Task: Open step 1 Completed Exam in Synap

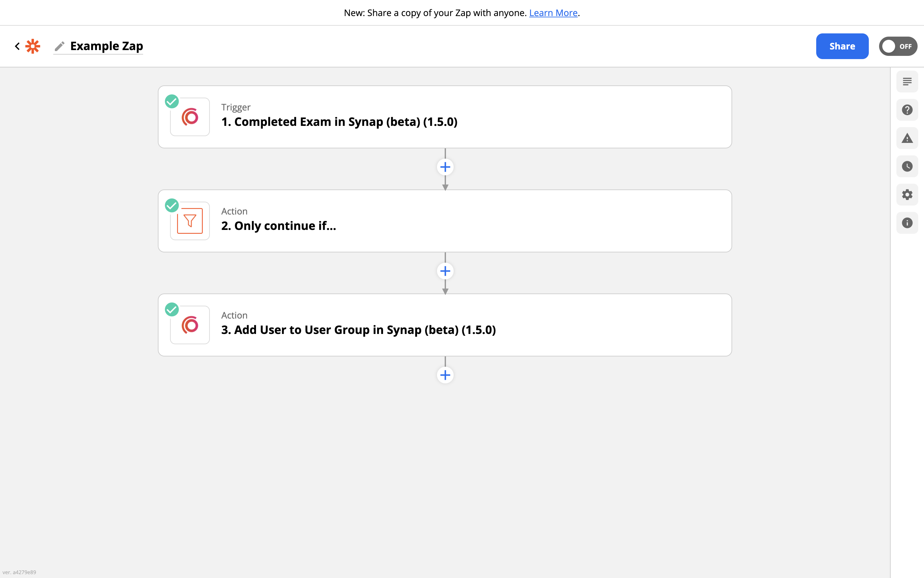Action: tap(445, 117)
